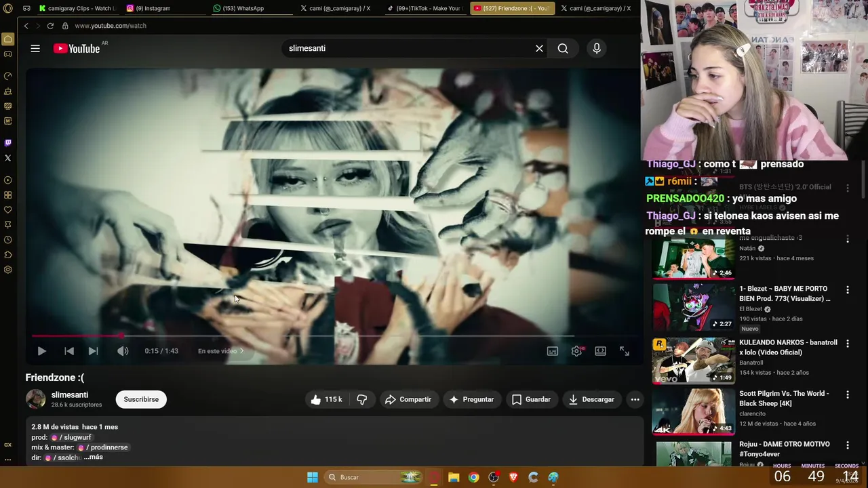Reload the YouTube page
Image resolution: width=868 pixels, height=488 pixels.
tap(50, 26)
